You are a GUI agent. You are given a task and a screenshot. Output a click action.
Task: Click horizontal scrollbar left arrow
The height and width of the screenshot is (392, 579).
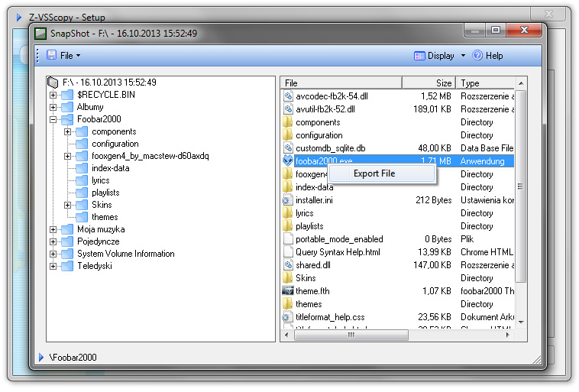(x=287, y=335)
